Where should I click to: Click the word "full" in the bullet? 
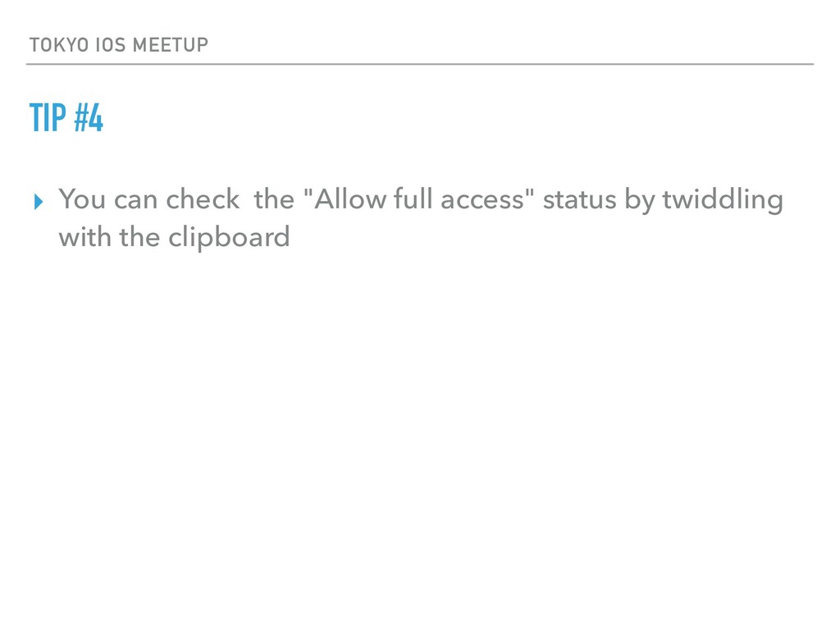pyautogui.click(x=413, y=199)
